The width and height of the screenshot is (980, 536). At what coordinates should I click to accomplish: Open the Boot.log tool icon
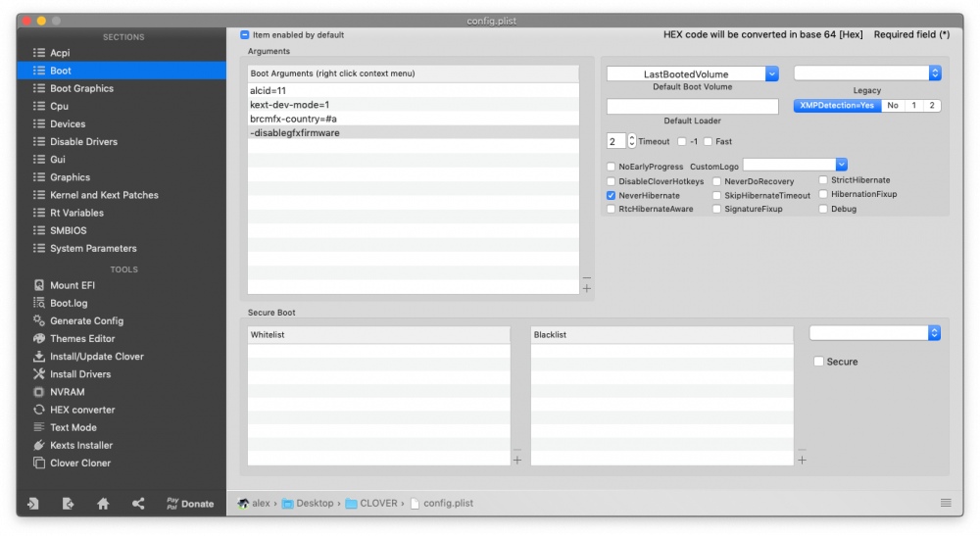(39, 303)
